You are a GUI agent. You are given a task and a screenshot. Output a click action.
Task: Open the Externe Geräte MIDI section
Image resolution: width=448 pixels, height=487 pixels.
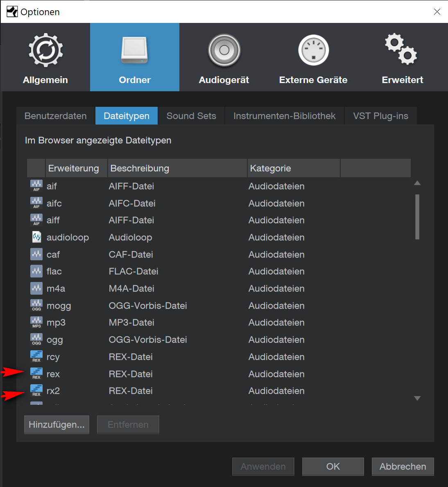click(313, 57)
